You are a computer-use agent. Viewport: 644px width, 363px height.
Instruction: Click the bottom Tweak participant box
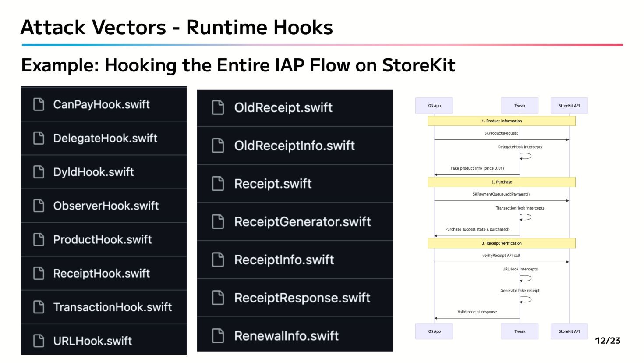click(x=520, y=331)
